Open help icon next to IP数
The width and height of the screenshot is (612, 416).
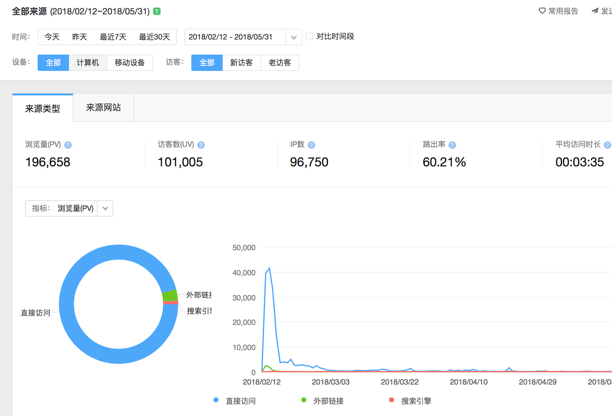[311, 145]
